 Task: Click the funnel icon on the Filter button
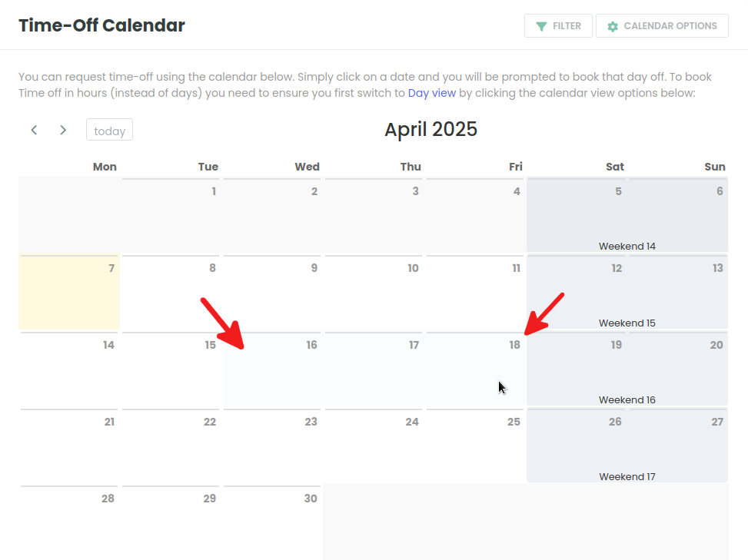click(541, 26)
